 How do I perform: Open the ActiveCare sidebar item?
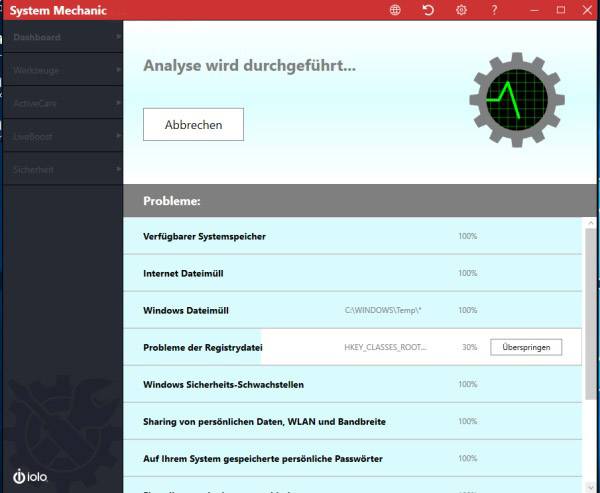click(63, 103)
